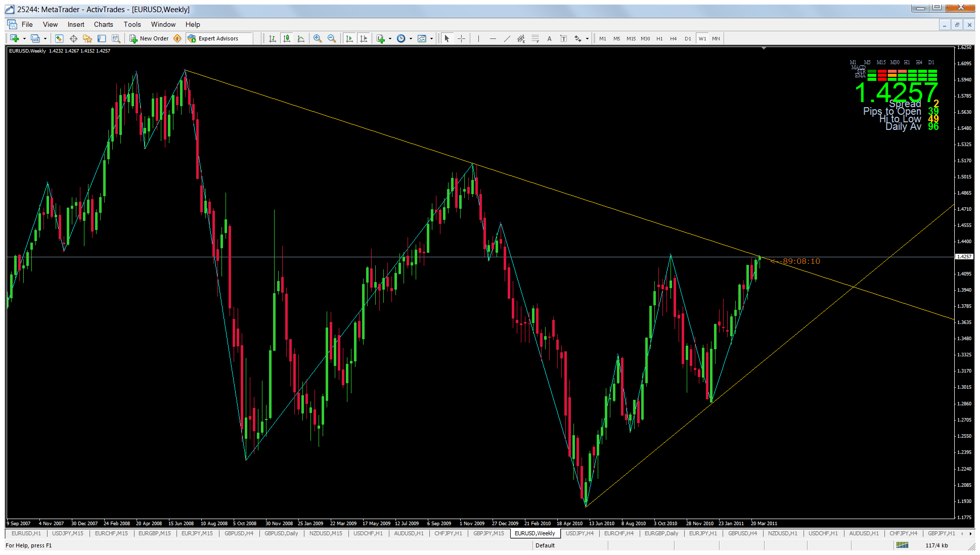980x555 pixels.
Task: Expand the New Chart dropdown arrow
Action: tap(24, 38)
